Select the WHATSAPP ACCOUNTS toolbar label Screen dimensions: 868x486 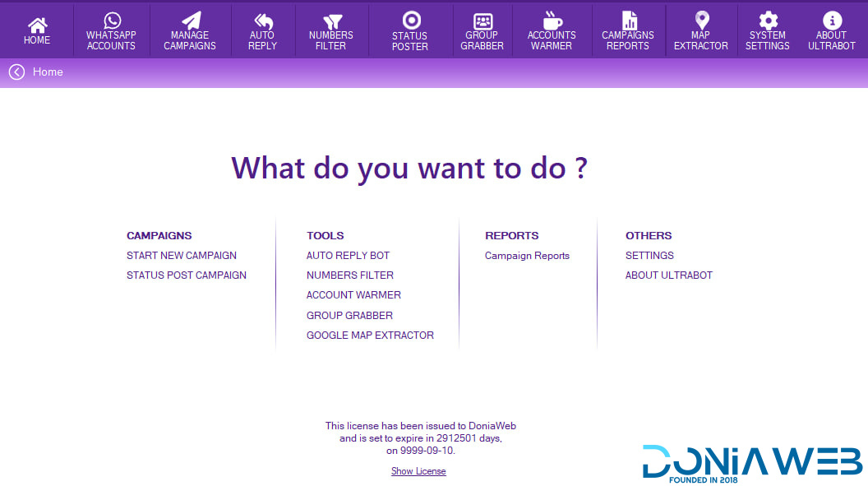pos(111,40)
